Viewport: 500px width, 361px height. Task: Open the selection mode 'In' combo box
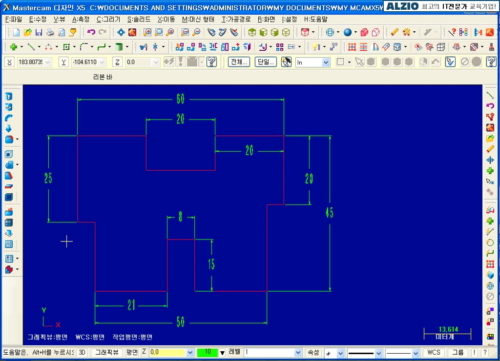(313, 62)
